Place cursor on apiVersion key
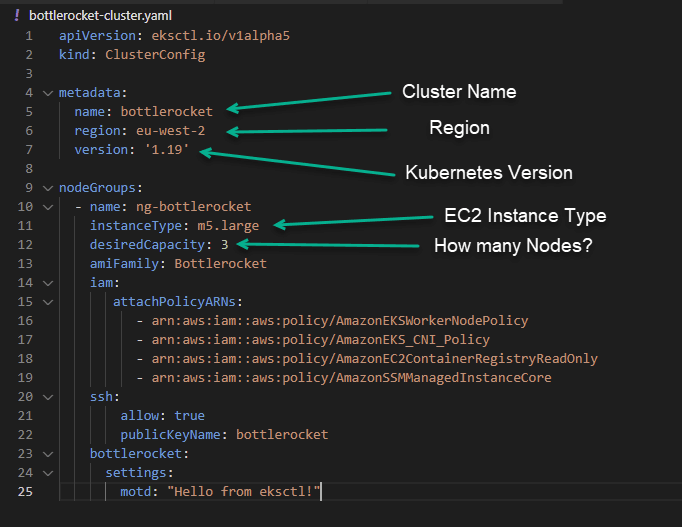Screen dimensions: 682x527 click(97, 36)
